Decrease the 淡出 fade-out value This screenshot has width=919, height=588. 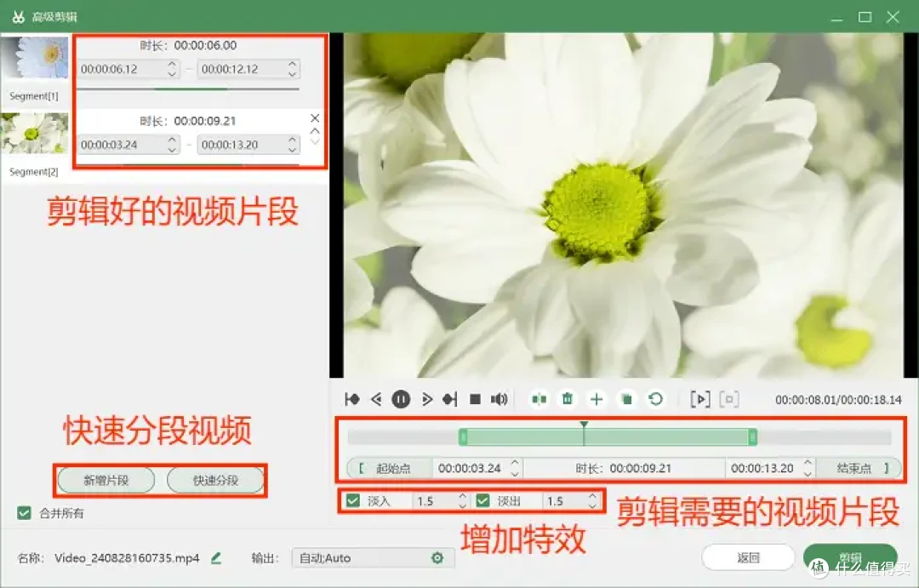(592, 505)
